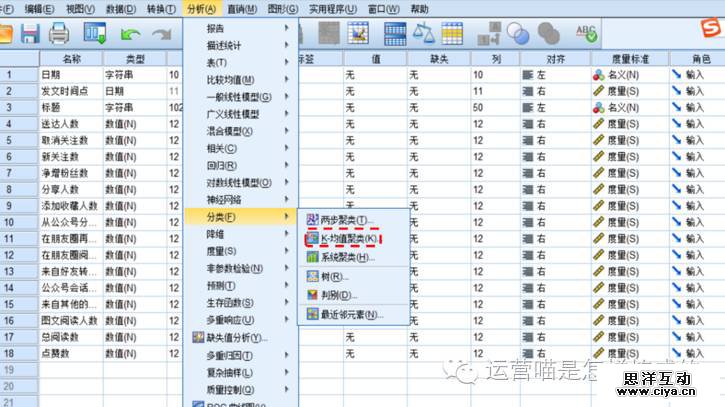The width and height of the screenshot is (725, 407).
Task: Click the gray circles Show all variables icon
Action: point(549,34)
